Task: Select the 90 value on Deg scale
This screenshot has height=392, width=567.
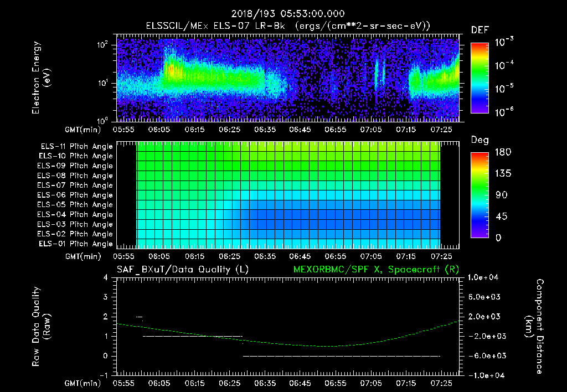Action: coord(502,195)
